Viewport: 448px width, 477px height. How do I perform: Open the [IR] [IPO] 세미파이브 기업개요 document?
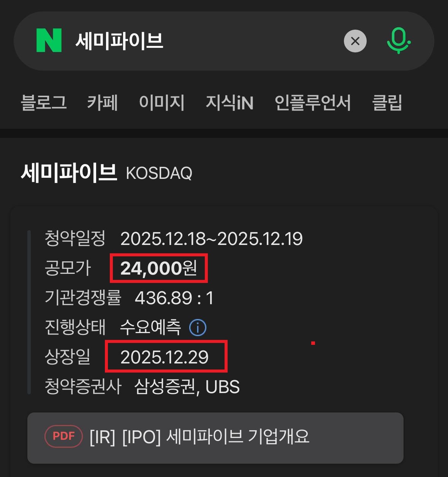pyautogui.click(x=199, y=437)
